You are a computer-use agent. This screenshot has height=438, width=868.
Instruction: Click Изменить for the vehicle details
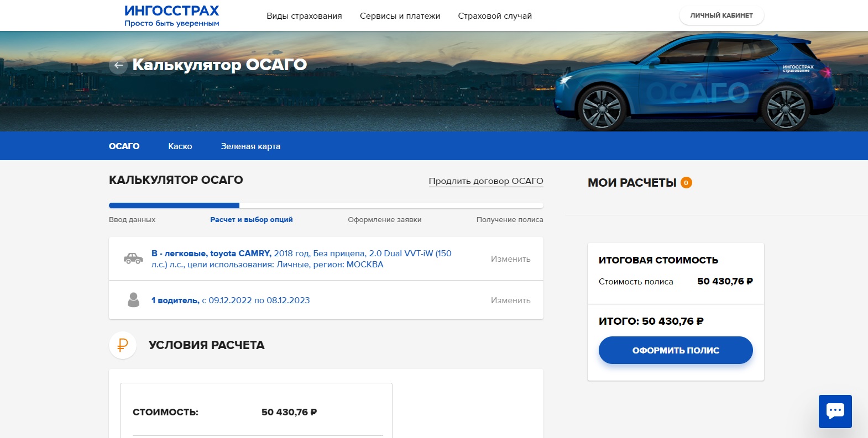510,259
